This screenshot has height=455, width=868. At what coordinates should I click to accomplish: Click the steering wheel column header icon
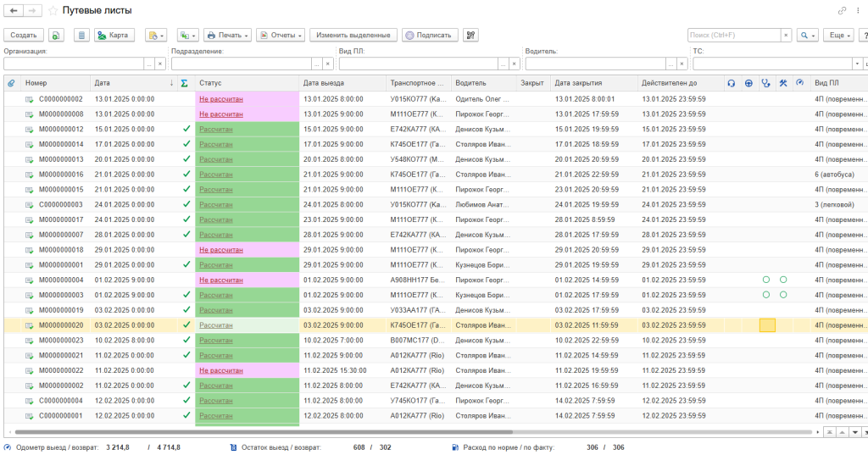pos(748,83)
